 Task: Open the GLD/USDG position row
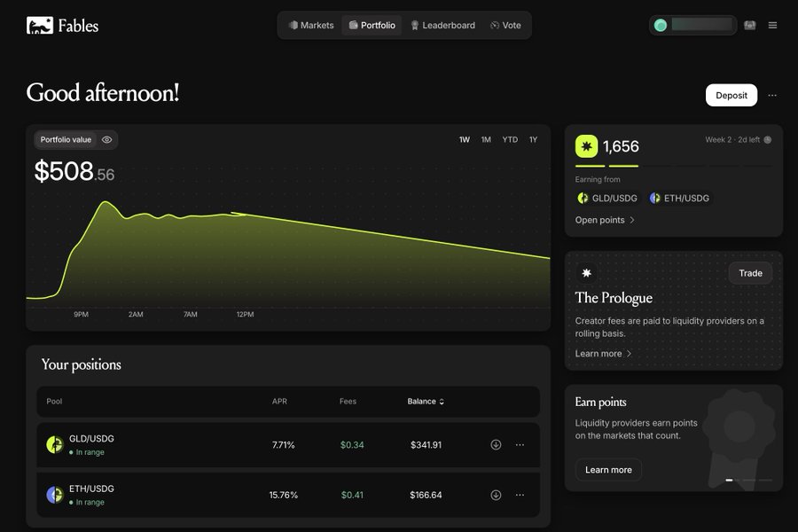pyautogui.click(x=288, y=444)
